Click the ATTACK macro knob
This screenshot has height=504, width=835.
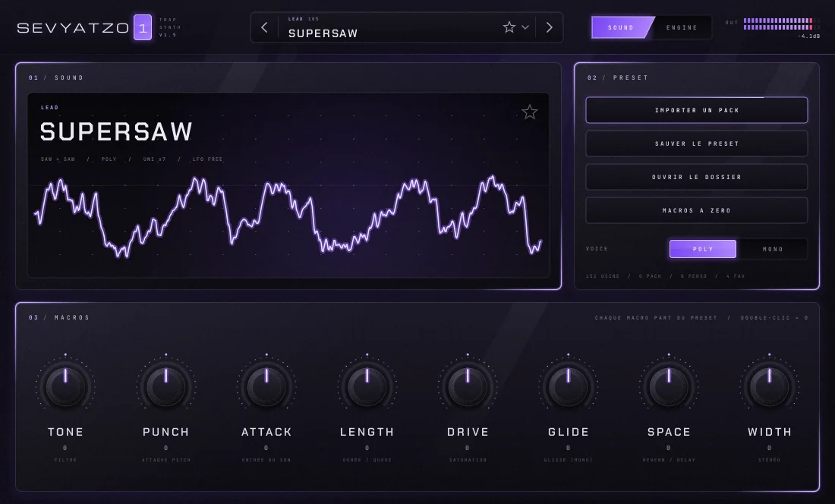(266, 387)
